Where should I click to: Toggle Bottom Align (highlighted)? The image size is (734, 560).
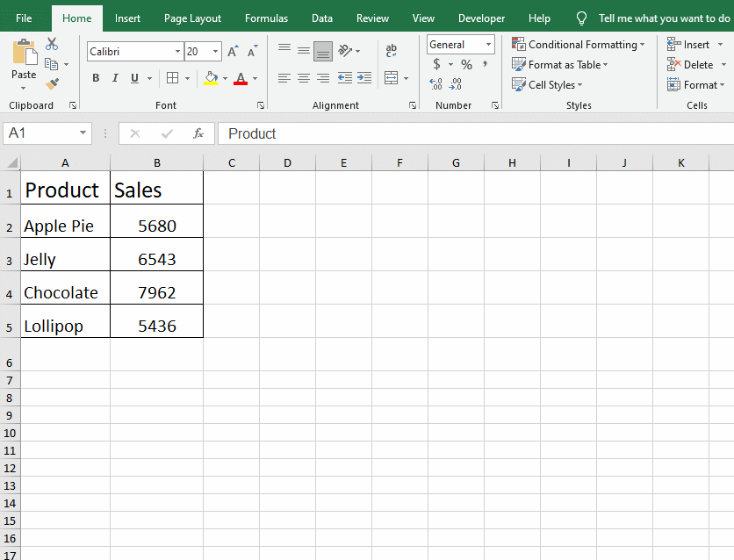point(323,51)
